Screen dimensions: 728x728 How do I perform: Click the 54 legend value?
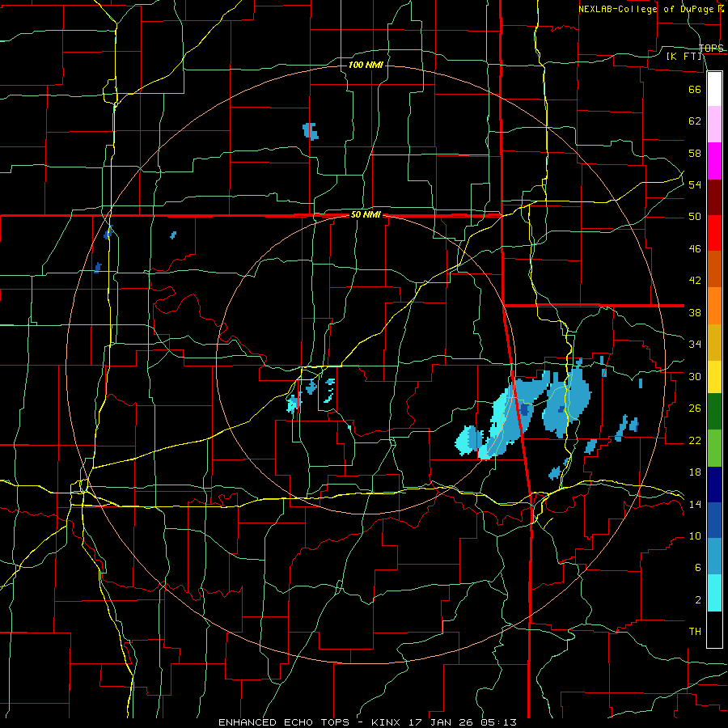(695, 184)
